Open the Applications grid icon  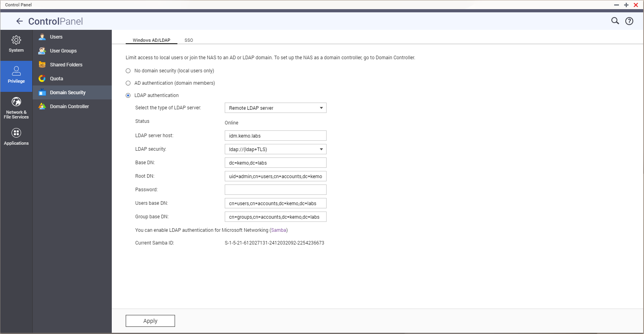coord(16,133)
